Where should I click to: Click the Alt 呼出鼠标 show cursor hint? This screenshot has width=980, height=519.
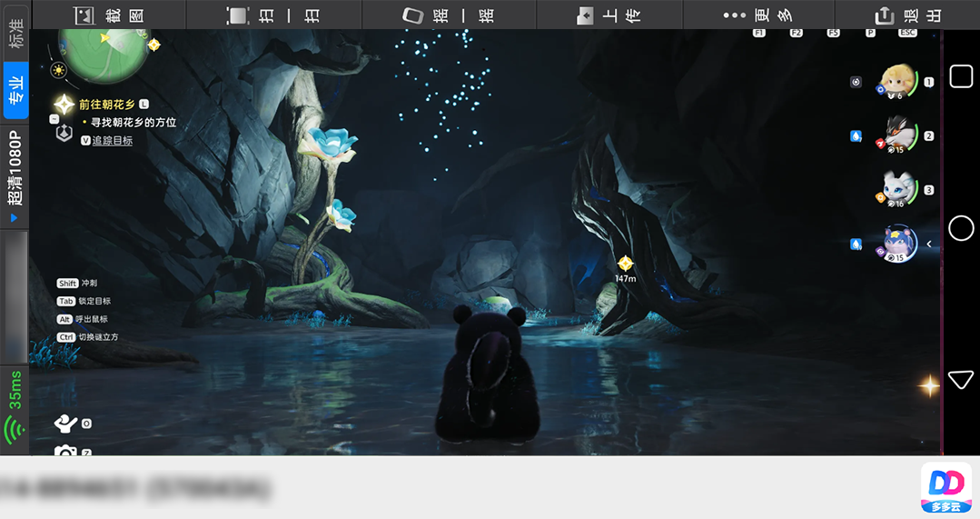82,320
